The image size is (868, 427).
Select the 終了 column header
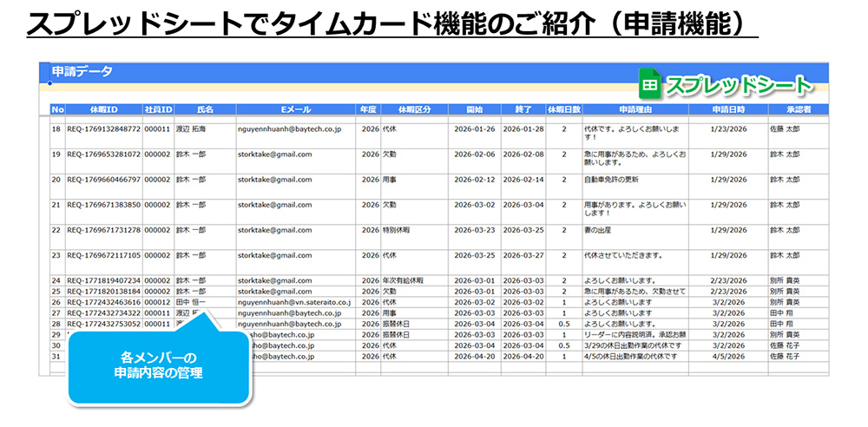tap(523, 109)
